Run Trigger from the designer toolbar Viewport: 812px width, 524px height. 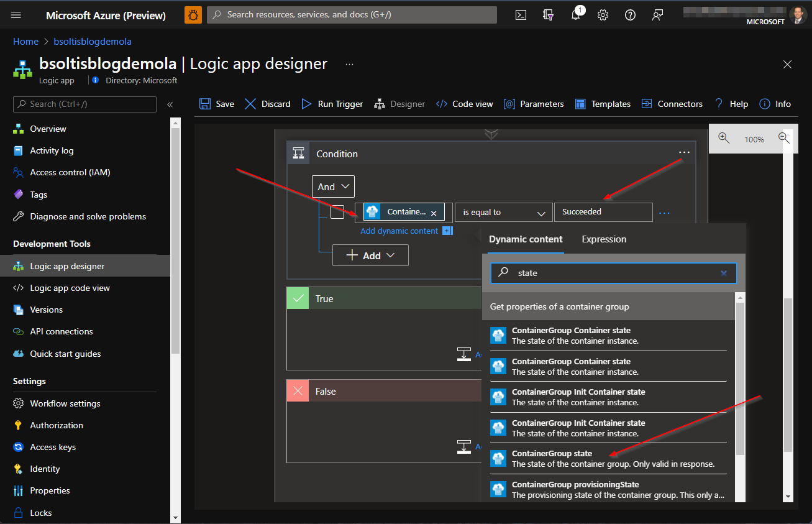tap(332, 104)
